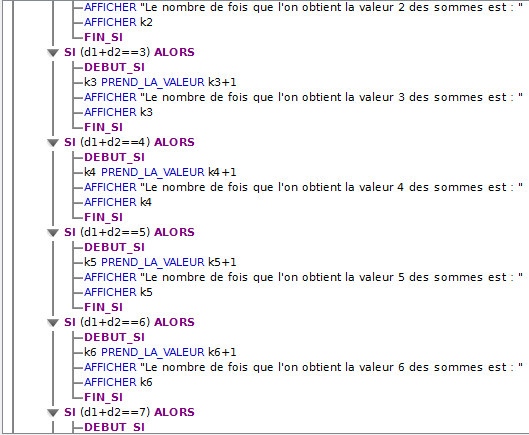529x435 pixels.
Task: Select DEBUT_SI under the d1+d2==5 condition
Action: pos(115,247)
